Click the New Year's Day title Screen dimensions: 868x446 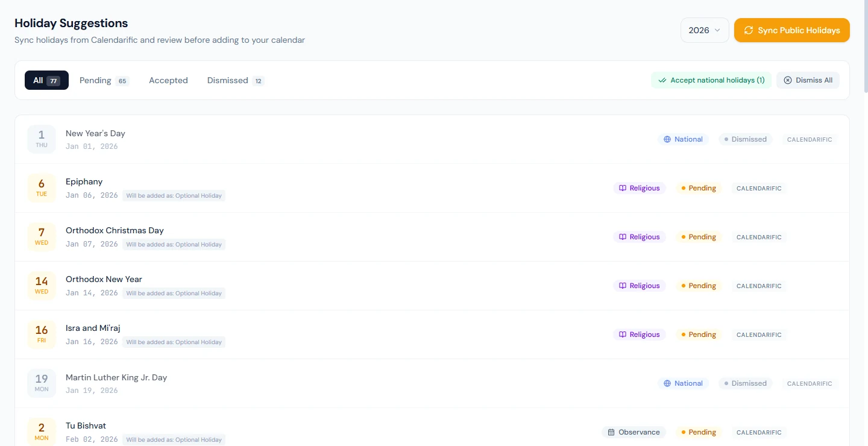(95, 133)
